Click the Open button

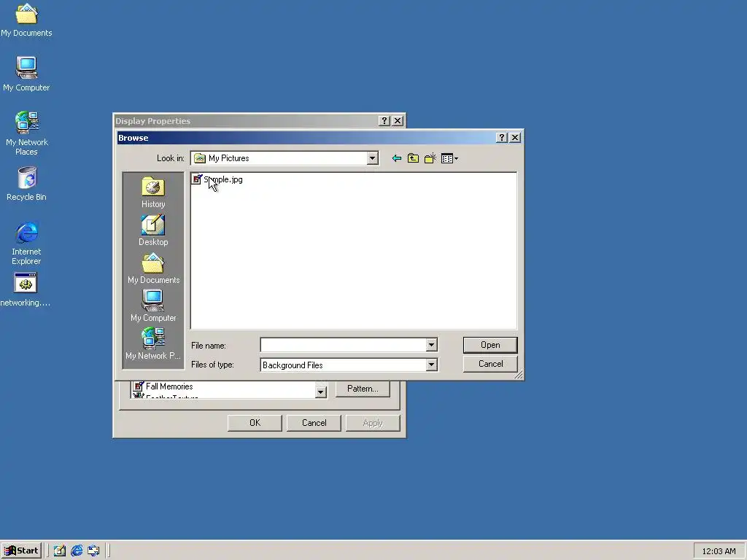point(490,345)
